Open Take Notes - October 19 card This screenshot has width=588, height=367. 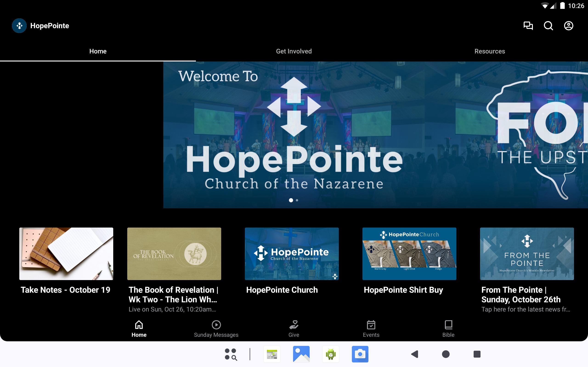[x=66, y=254]
